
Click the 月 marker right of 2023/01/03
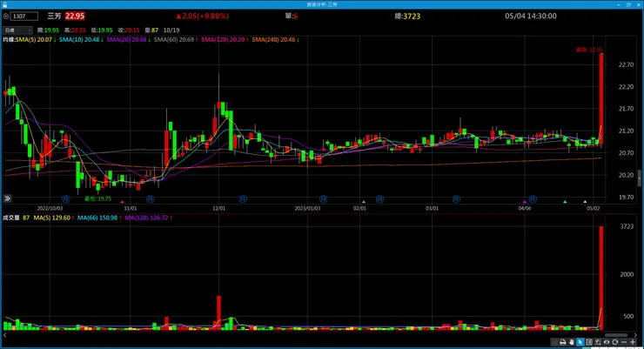[x=324, y=199]
